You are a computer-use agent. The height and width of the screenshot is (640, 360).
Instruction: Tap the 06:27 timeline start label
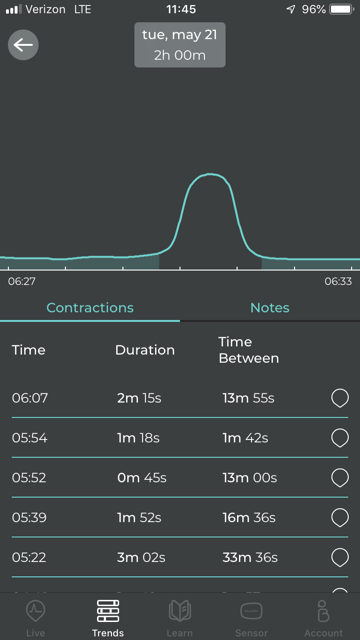pyautogui.click(x=22, y=281)
